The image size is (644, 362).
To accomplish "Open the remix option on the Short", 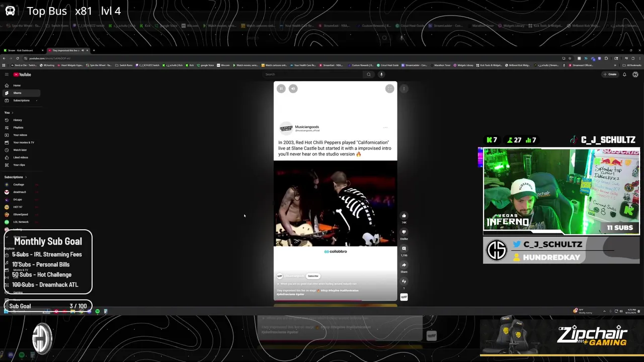I will coord(404,282).
